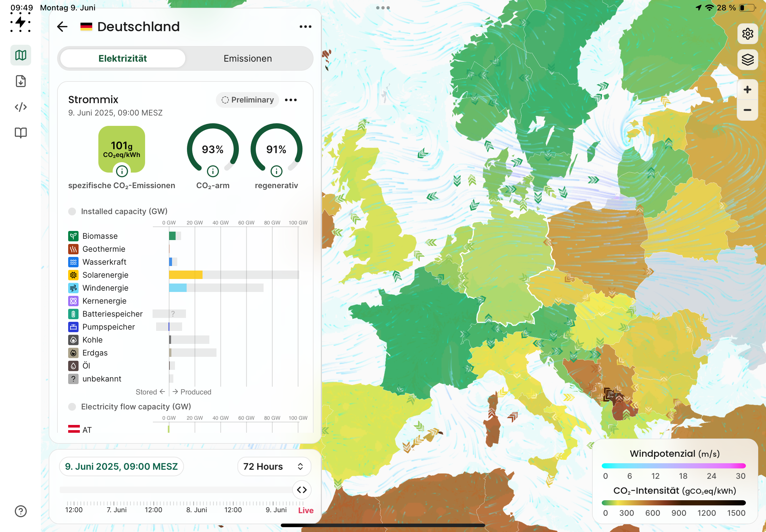The height and width of the screenshot is (532, 766).
Task: Zoom in on the map with plus
Action: [x=747, y=90]
